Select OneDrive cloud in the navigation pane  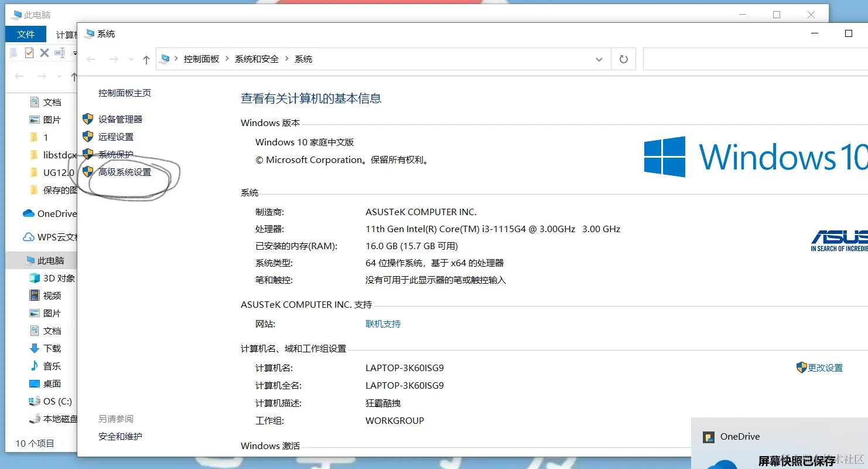(49, 213)
